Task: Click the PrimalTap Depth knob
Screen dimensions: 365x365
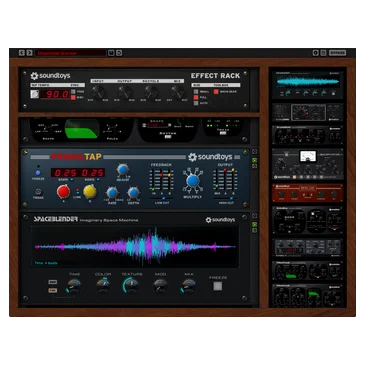Action: point(133,193)
